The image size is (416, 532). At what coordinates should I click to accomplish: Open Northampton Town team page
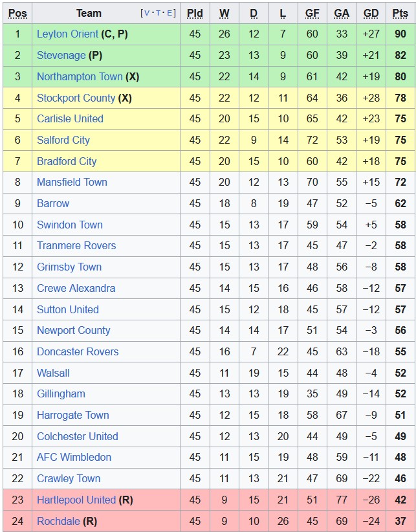click(79, 76)
